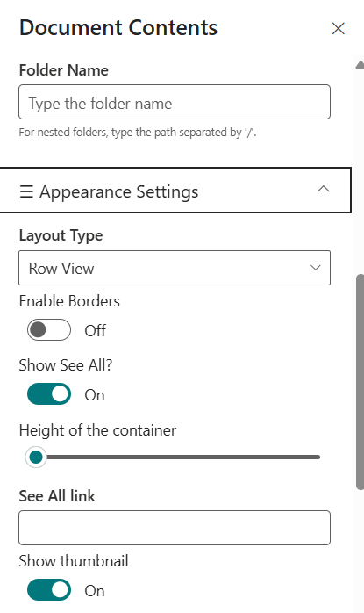Image resolution: width=364 pixels, height=613 pixels.
Task: Click the Height of the container slider handle
Action: (36, 457)
